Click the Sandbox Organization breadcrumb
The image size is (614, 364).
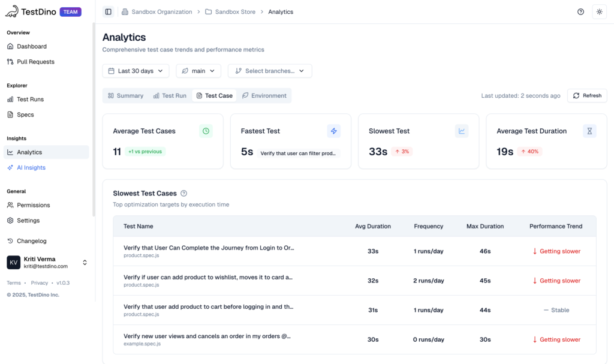pos(156,12)
